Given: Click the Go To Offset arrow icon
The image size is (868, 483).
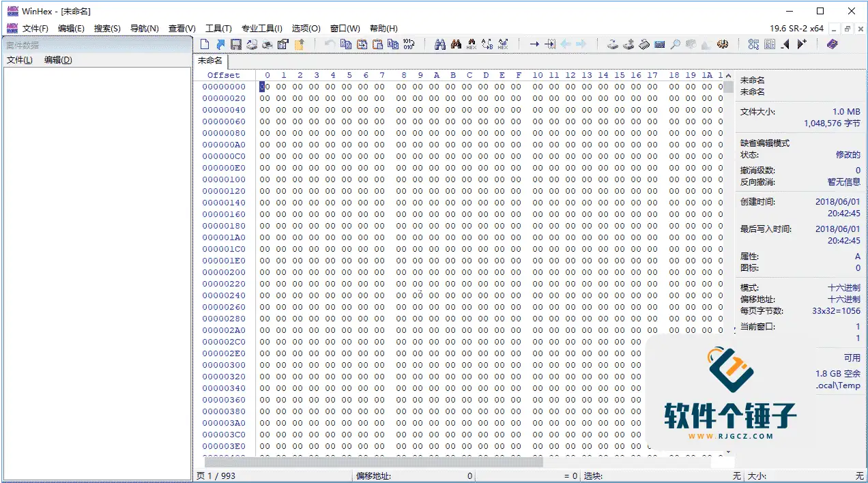Looking at the screenshot, I should (x=534, y=44).
